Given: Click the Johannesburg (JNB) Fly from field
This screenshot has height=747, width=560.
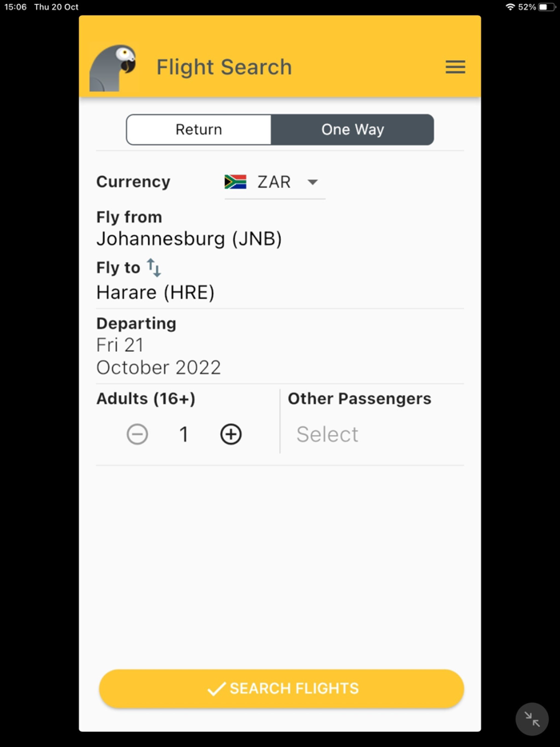Looking at the screenshot, I should (x=189, y=238).
